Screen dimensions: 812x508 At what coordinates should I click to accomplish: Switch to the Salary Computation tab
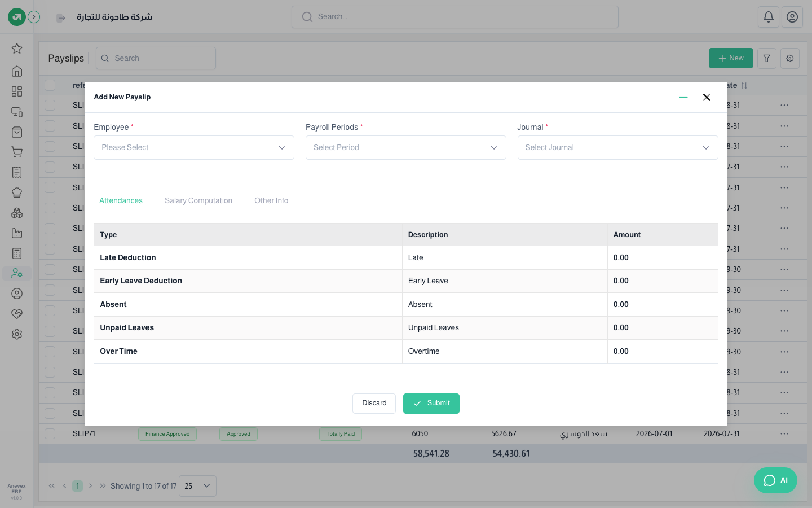(198, 200)
